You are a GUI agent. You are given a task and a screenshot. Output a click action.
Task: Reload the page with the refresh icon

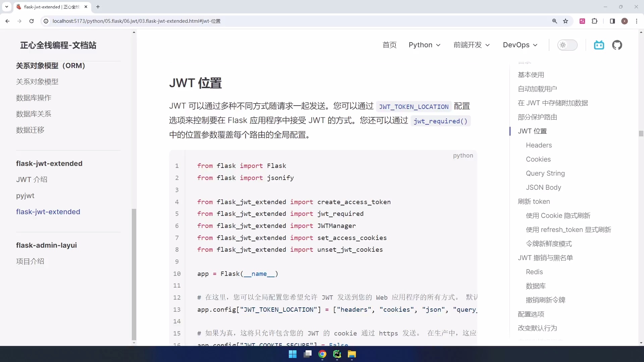click(x=32, y=21)
